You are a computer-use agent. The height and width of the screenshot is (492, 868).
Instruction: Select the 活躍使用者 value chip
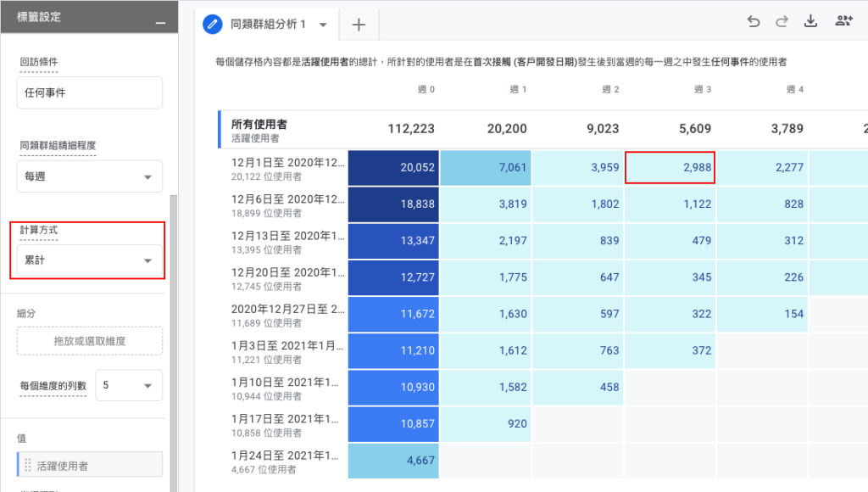[x=90, y=464]
